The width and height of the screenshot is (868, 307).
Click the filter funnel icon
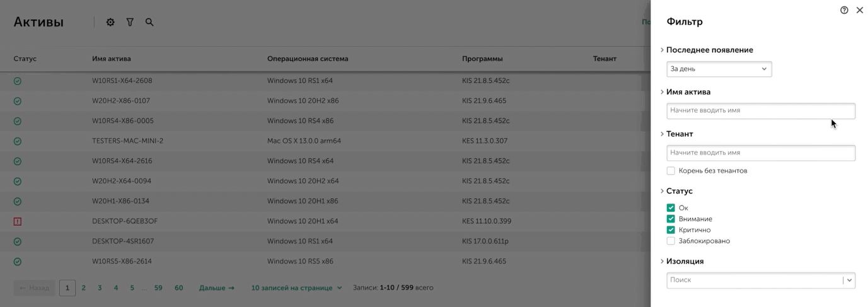click(x=130, y=22)
